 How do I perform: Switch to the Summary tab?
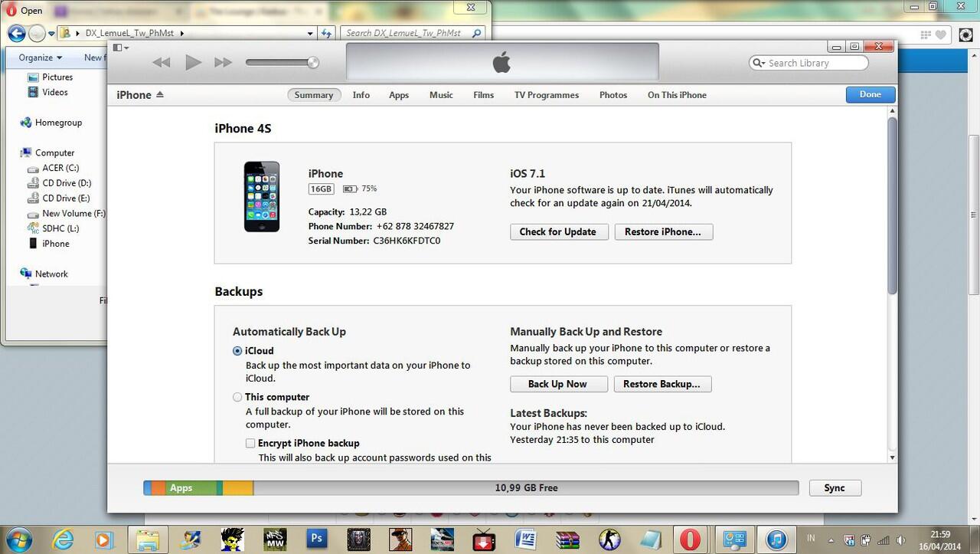[x=314, y=95]
